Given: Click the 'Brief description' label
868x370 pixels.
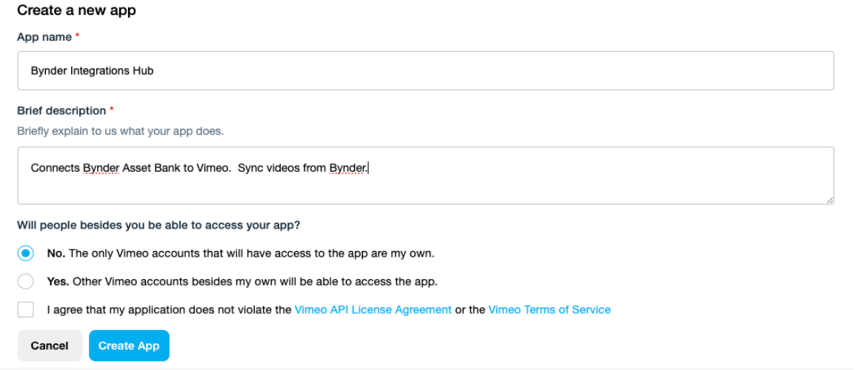Looking at the screenshot, I should pos(61,110).
